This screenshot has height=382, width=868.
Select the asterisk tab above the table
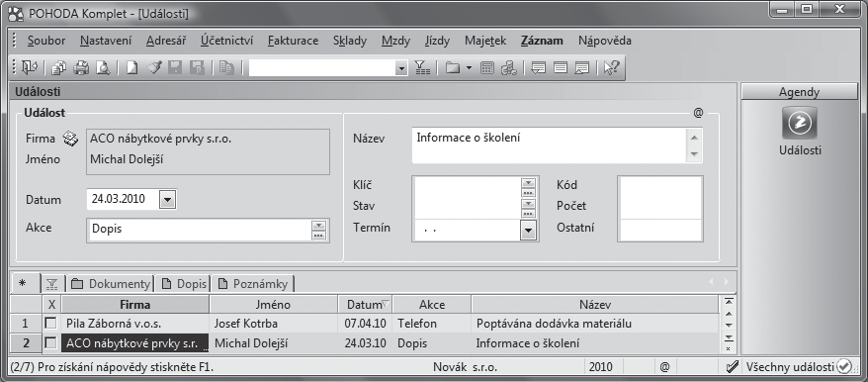tap(22, 283)
